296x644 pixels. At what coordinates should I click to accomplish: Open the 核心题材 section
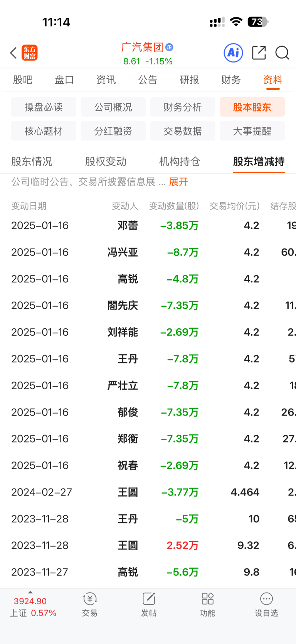coord(44,131)
